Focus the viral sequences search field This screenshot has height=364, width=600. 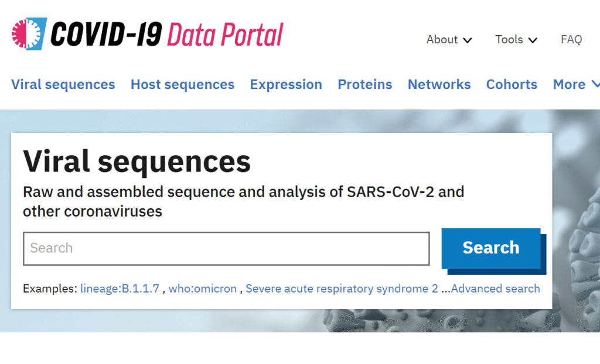coord(226,248)
